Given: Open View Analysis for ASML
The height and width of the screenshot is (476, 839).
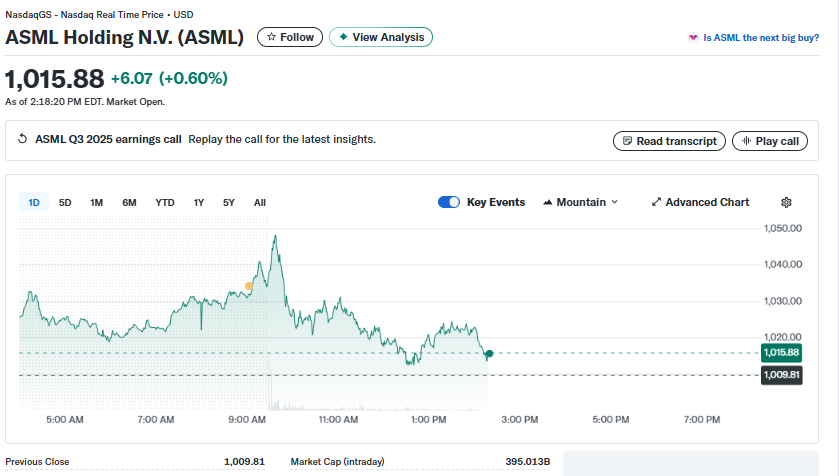Looking at the screenshot, I should click(381, 37).
